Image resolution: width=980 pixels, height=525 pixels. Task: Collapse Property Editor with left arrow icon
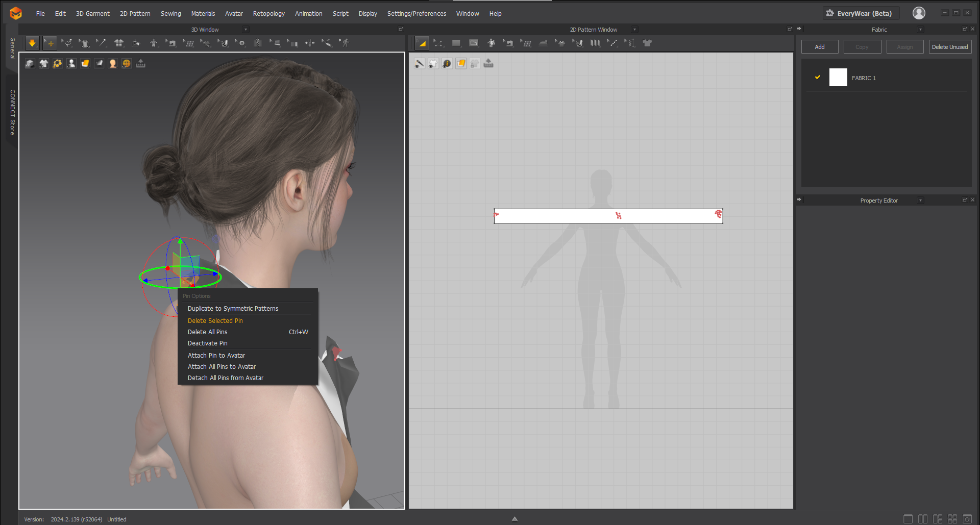tap(799, 199)
